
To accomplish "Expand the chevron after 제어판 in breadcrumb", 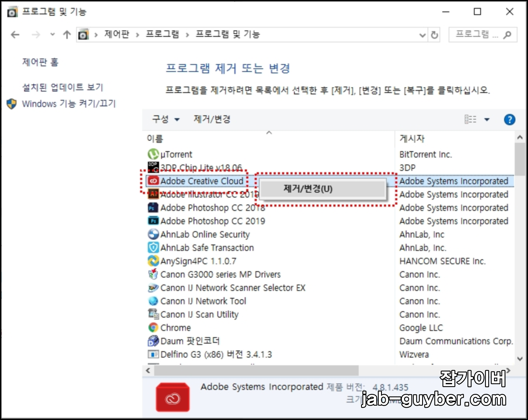I will click(138, 35).
